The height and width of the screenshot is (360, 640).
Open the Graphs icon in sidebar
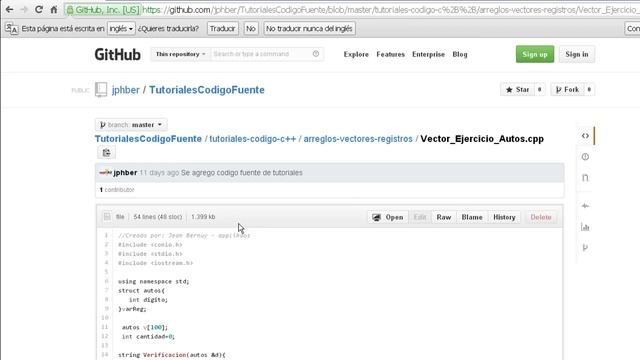tap(585, 227)
